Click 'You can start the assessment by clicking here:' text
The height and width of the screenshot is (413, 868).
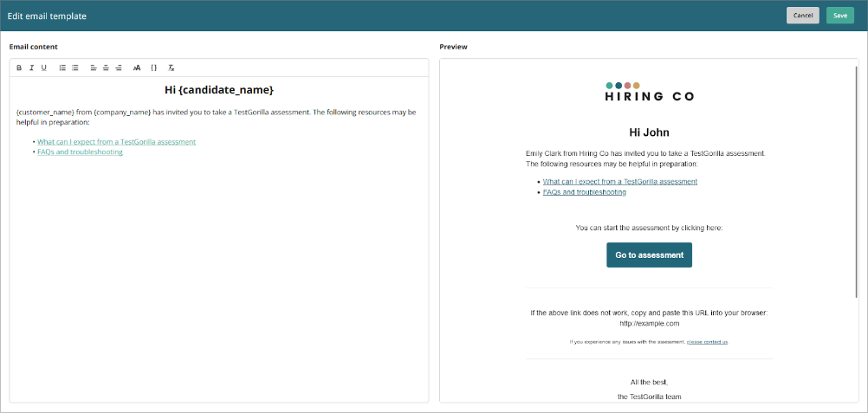click(650, 228)
